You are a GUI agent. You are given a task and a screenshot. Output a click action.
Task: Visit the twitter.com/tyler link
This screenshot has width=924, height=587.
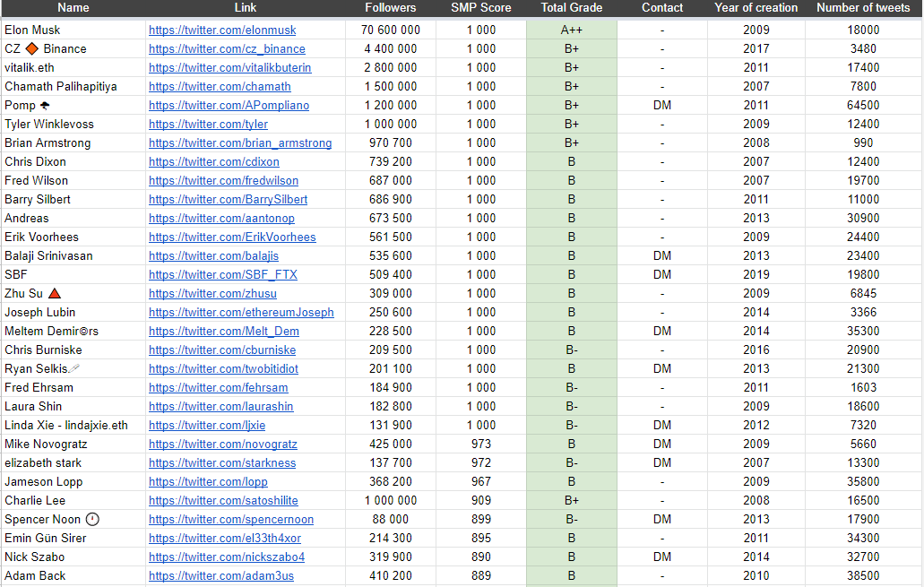(x=208, y=125)
